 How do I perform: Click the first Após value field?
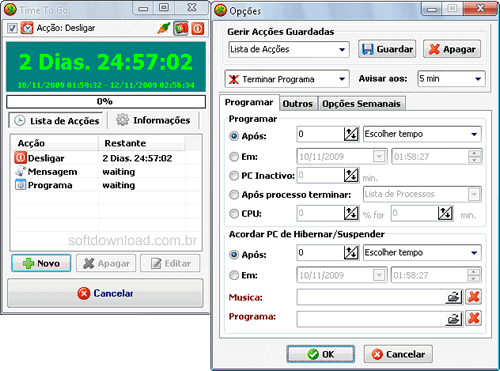320,134
